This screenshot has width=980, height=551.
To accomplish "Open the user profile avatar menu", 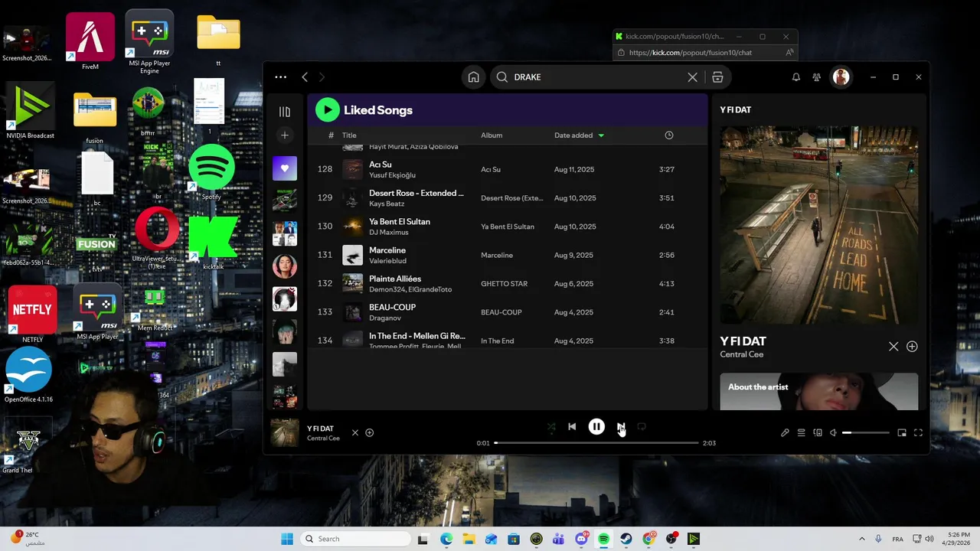I will [841, 77].
